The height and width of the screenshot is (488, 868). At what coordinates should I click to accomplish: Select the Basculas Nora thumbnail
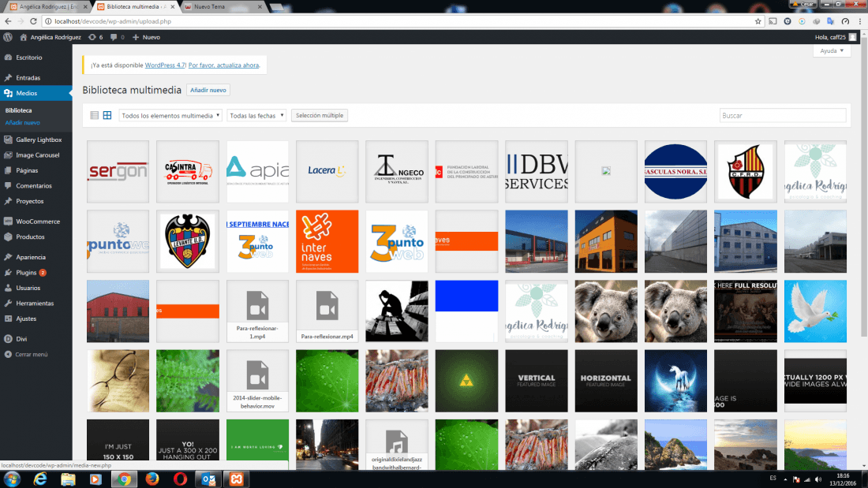pyautogui.click(x=676, y=172)
